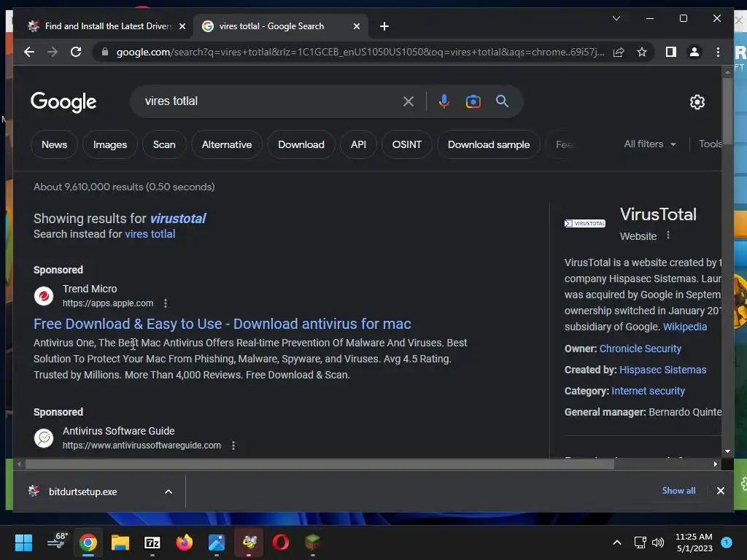Click the horizontal page scrollbar
The image size is (747, 560).
tap(320, 464)
